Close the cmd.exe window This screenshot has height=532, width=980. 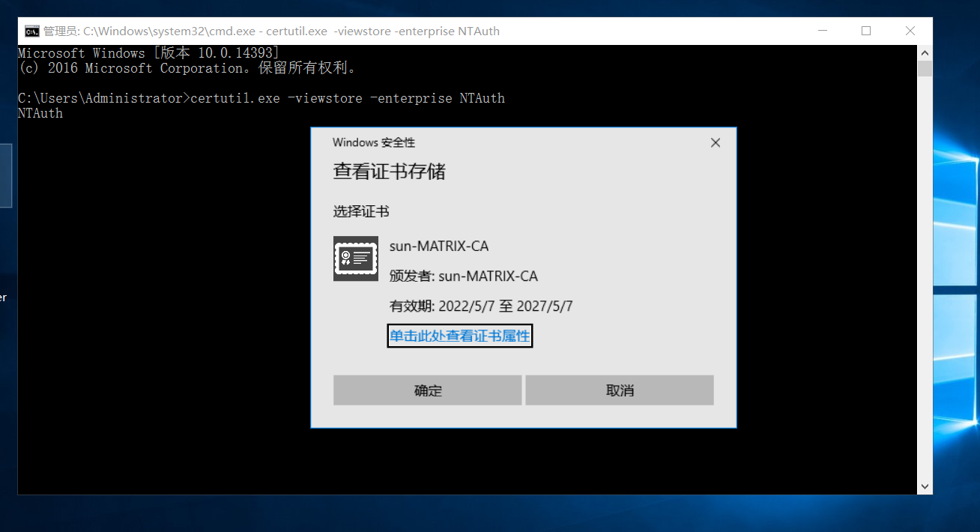[910, 31]
